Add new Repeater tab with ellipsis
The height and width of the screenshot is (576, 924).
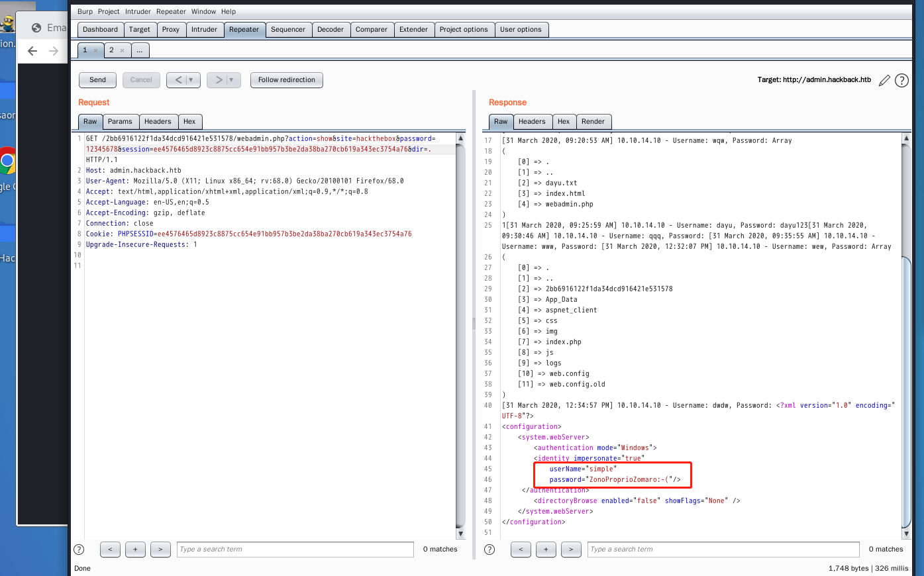coord(140,50)
